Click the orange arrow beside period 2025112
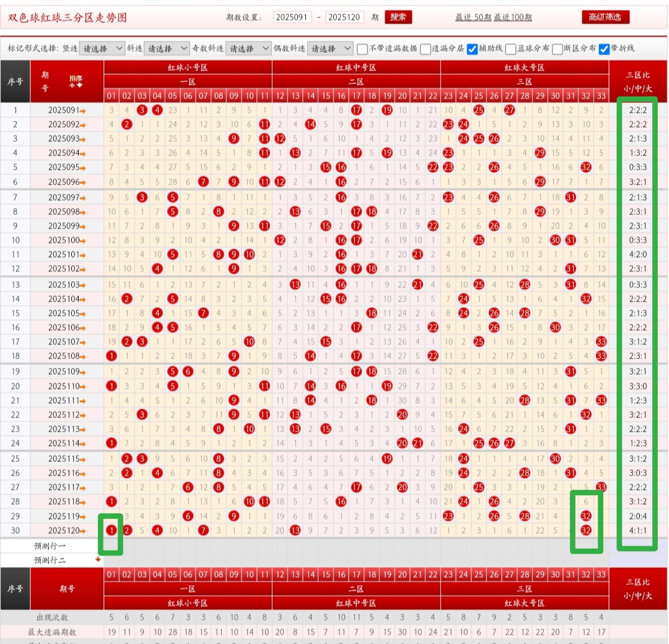This screenshot has height=644, width=669. [x=83, y=416]
